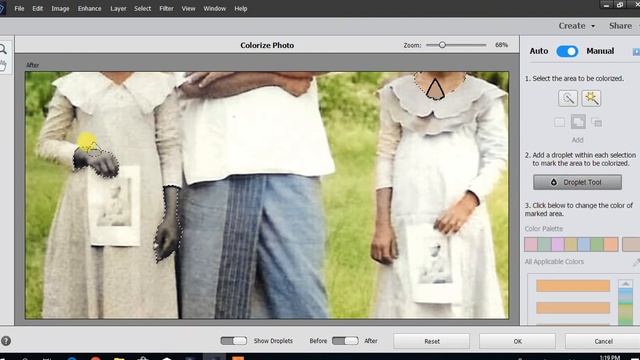The height and width of the screenshot is (360, 640).
Task: Open the Create dropdown
Action: click(576, 26)
